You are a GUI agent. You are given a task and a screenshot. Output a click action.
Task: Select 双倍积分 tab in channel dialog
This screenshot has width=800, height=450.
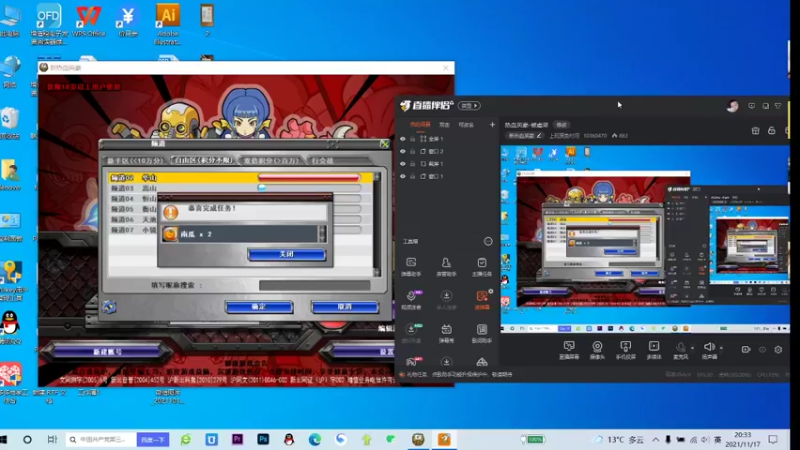271,160
